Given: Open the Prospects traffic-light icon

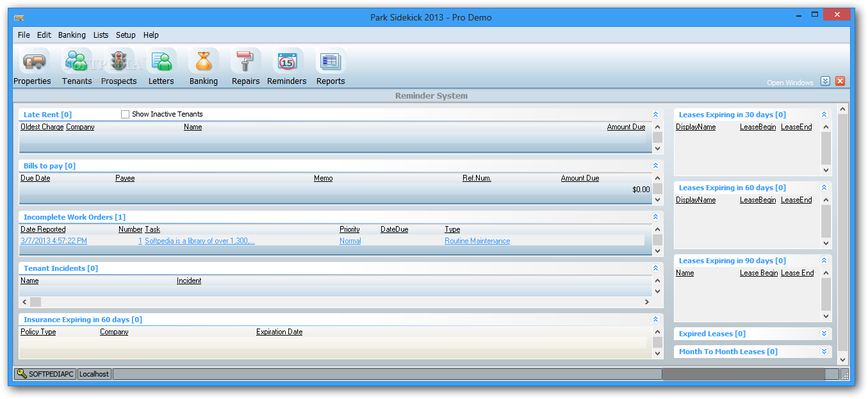Looking at the screenshot, I should click(x=119, y=61).
